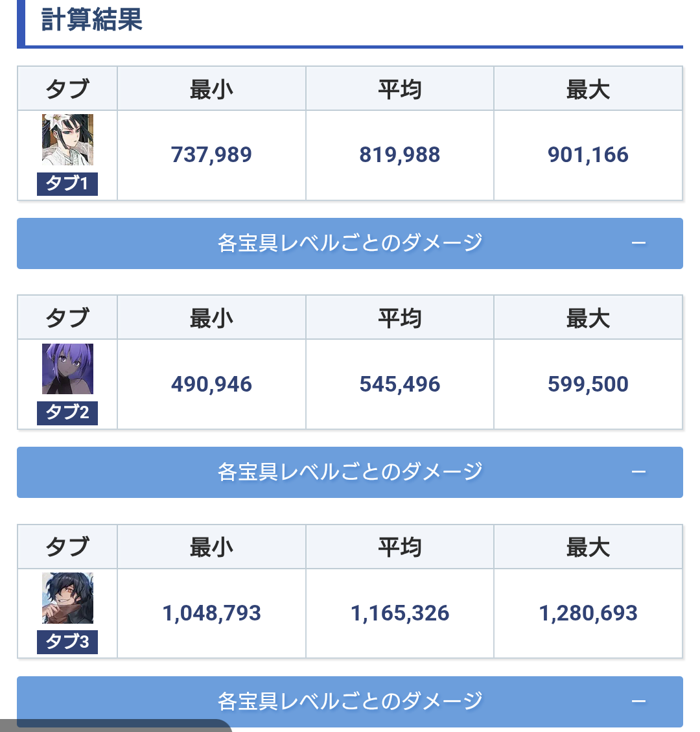Collapse the first 各宝具レベルごとのダメージ section
Image resolution: width=700 pixels, height=732 pixels.
point(350,243)
